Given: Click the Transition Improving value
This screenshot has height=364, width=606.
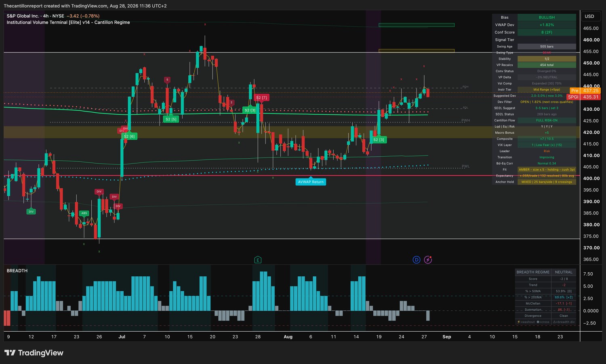Looking at the screenshot, I should (x=547, y=158).
